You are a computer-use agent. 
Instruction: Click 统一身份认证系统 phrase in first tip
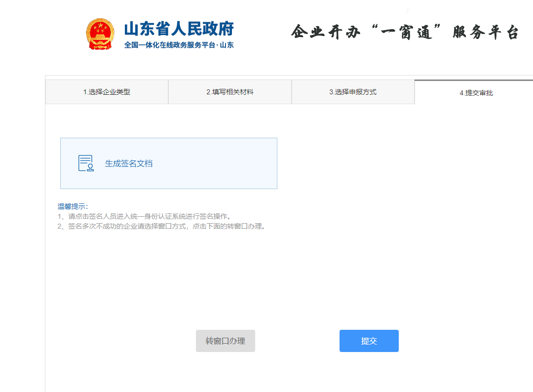(169, 216)
